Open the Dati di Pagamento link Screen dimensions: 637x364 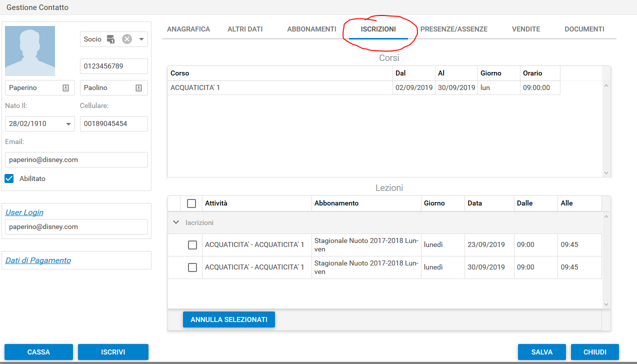tap(38, 260)
